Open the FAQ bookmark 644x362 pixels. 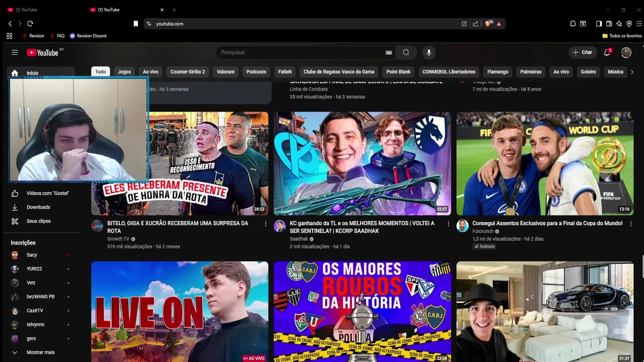[57, 36]
